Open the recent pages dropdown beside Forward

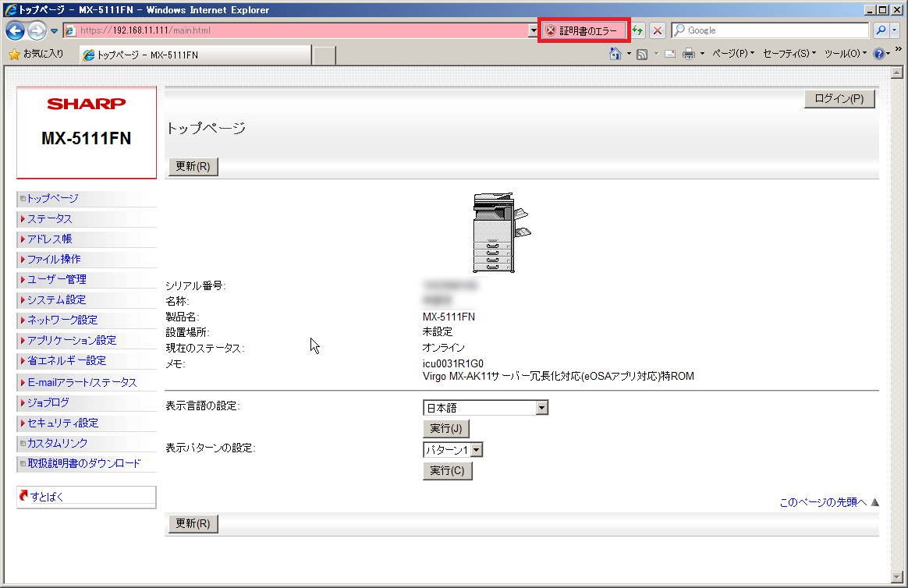[x=54, y=30]
